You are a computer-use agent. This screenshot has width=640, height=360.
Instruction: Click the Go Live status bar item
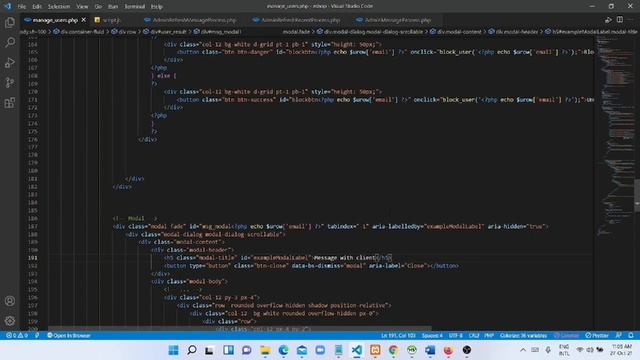pos(567,336)
